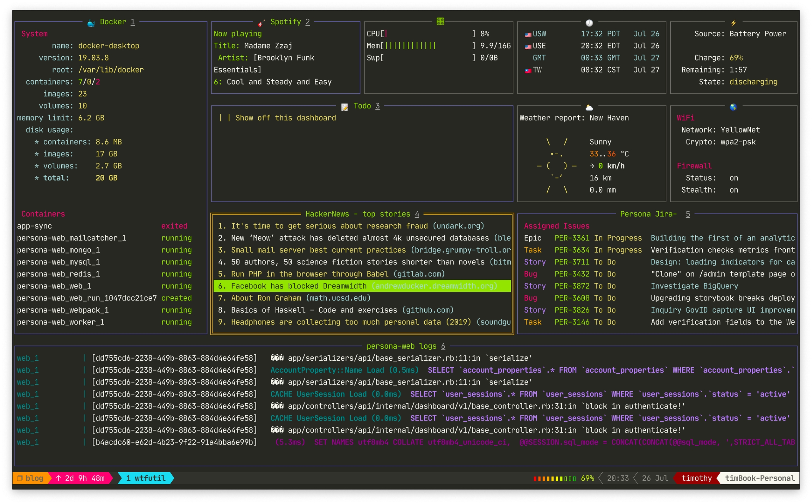Click the Todo notepad icon

pos(344,107)
